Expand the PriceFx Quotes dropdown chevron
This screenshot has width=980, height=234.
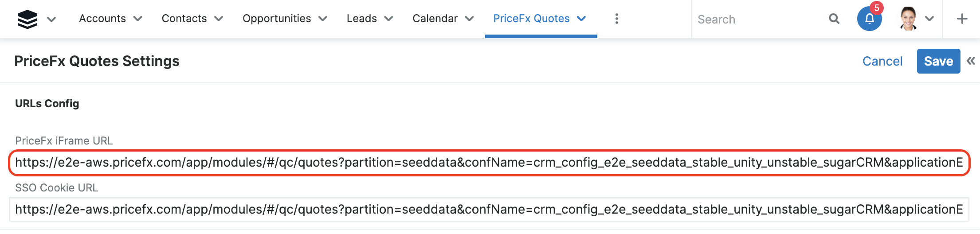point(581,19)
